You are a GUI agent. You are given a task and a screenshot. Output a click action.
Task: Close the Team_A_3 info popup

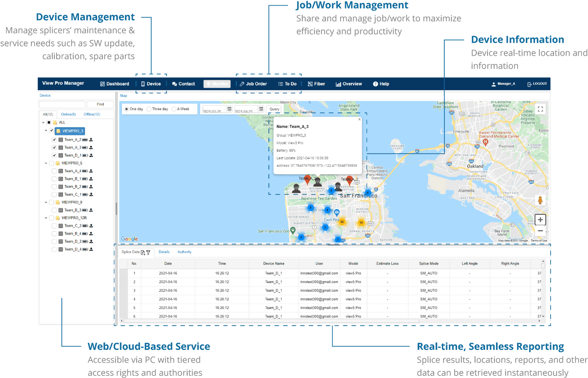coord(359,119)
